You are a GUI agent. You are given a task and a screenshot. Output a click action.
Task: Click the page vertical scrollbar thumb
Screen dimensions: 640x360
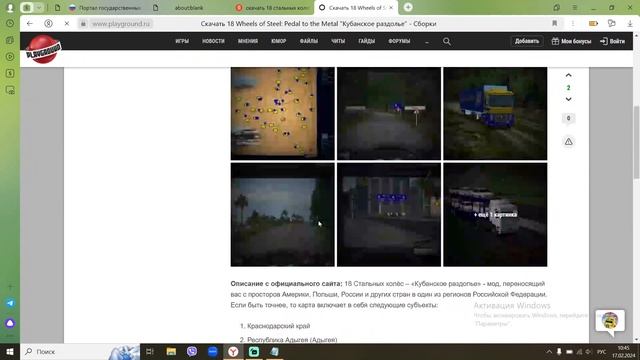636,142
